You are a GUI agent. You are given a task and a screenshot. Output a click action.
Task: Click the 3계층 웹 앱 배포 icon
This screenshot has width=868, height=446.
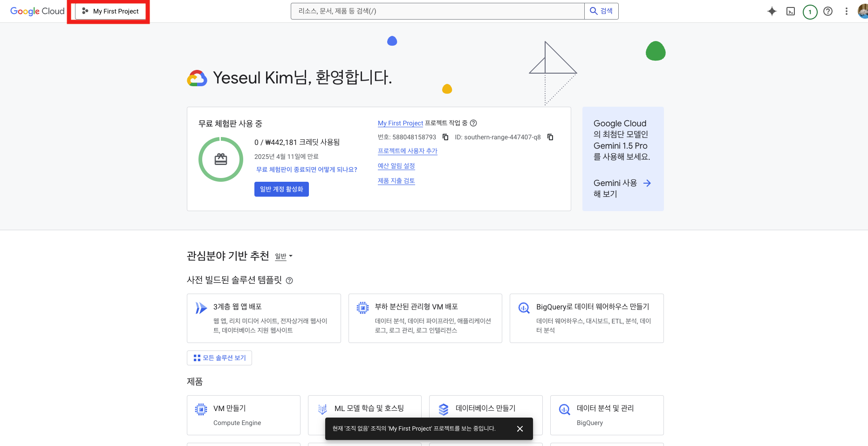click(x=201, y=308)
